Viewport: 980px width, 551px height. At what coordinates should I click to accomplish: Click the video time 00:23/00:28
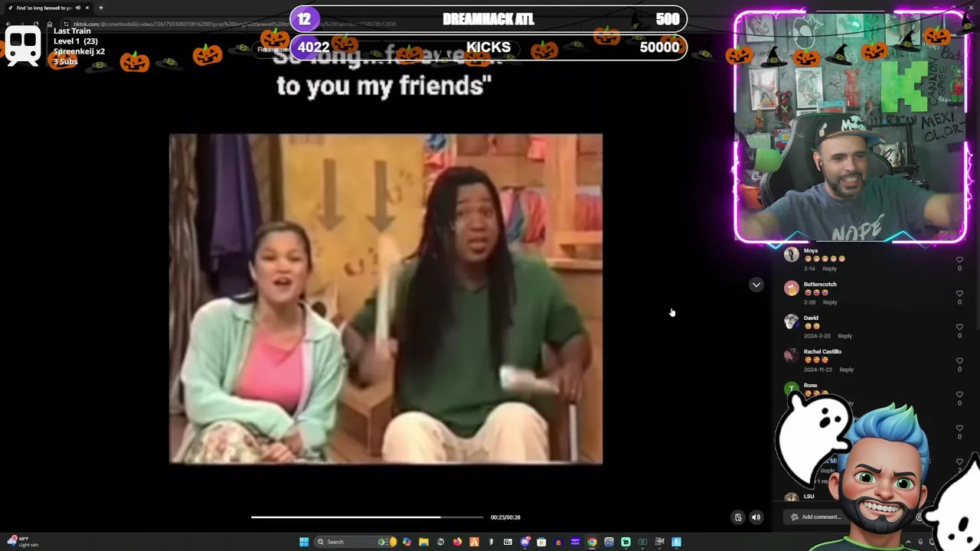[x=505, y=517]
